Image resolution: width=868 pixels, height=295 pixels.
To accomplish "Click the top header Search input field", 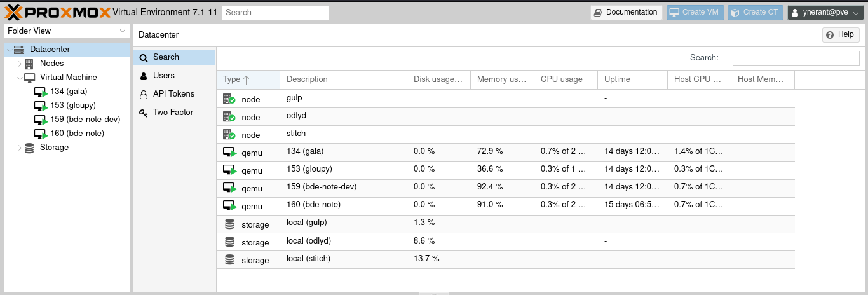I will [275, 12].
